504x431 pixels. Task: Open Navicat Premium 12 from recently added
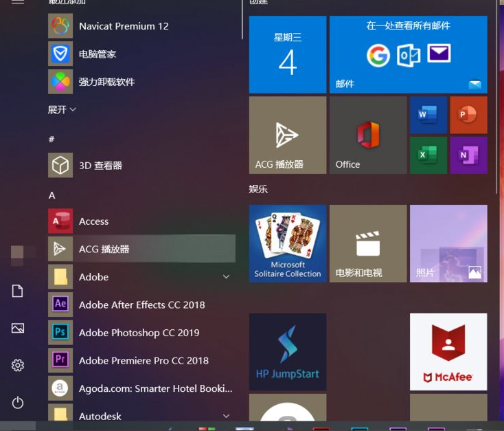(141, 26)
